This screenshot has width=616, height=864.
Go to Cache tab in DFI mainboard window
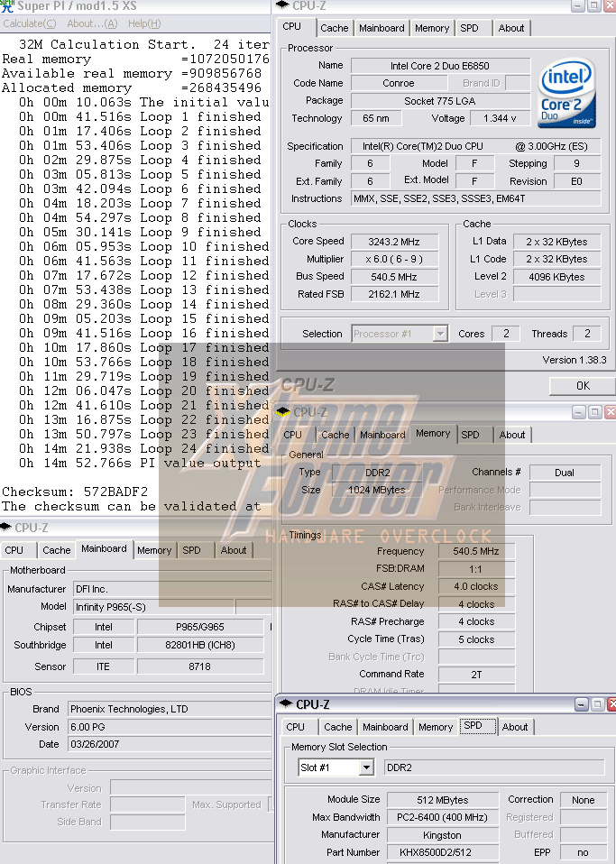pos(57,550)
